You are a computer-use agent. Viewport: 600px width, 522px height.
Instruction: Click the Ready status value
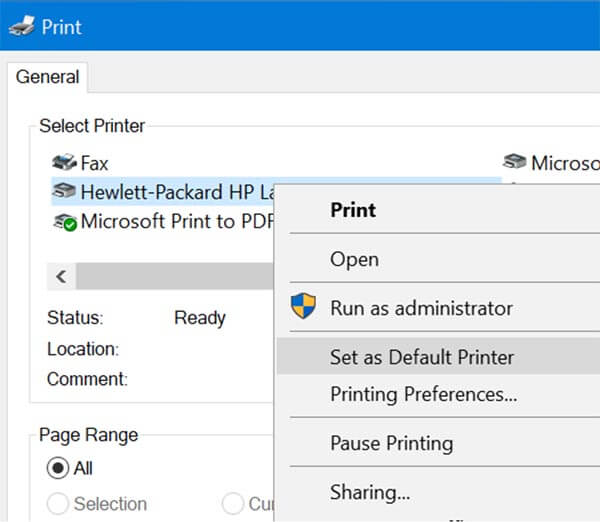(200, 318)
